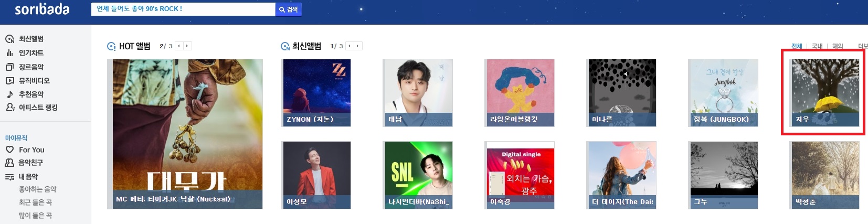Click the 검색 search button
This screenshot has width=868, height=224.
tap(289, 9)
